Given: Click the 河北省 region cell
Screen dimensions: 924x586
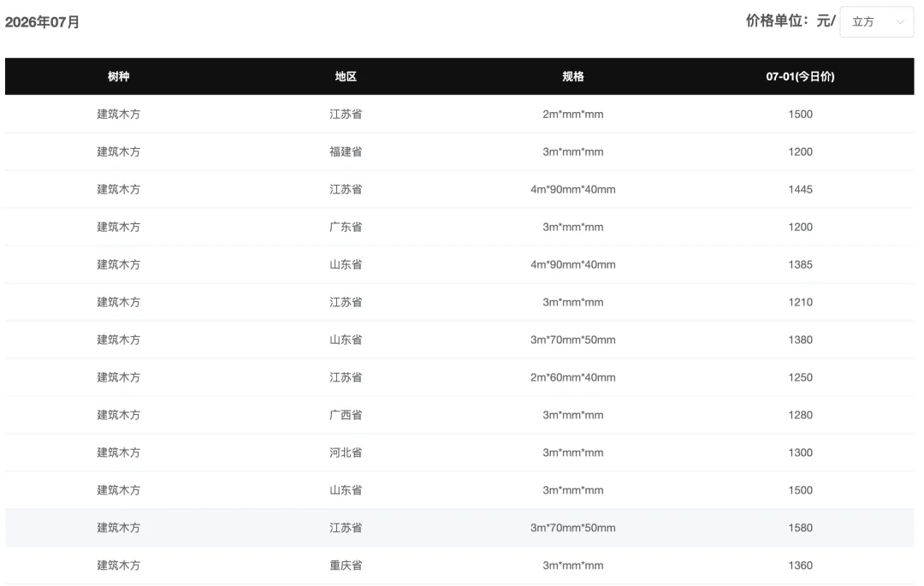Looking at the screenshot, I should pyautogui.click(x=346, y=453).
